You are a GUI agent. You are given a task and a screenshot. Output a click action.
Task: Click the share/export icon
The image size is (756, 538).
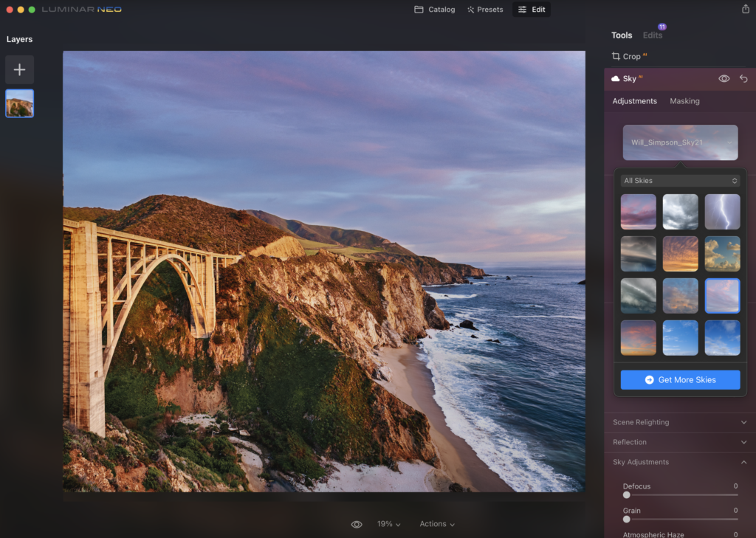coord(745,10)
